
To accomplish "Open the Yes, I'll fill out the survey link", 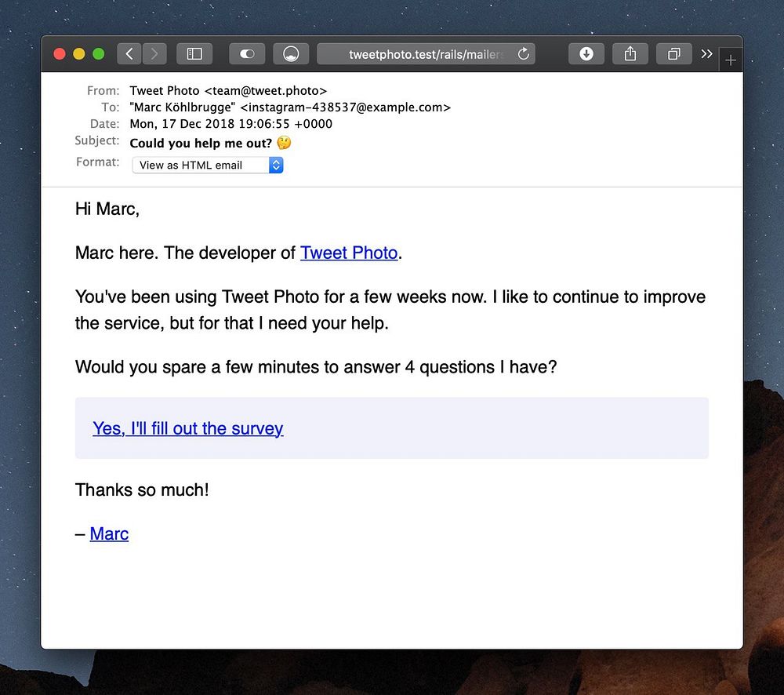I will click(x=188, y=428).
